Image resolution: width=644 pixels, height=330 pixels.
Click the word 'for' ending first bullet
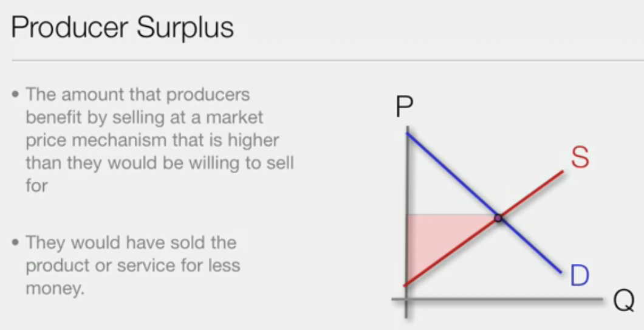coord(36,185)
